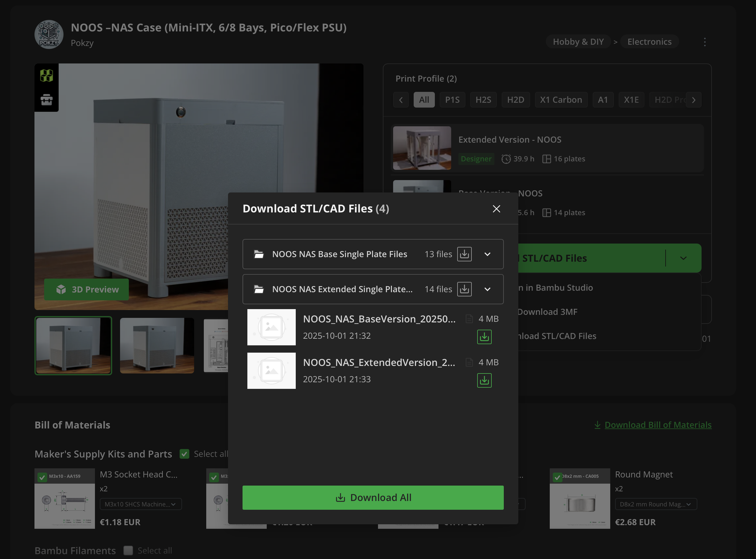Screen dimensions: 756x559
Task: Open NOOS_NAS_BaseVersion file thumbnail
Action: pyautogui.click(x=271, y=327)
